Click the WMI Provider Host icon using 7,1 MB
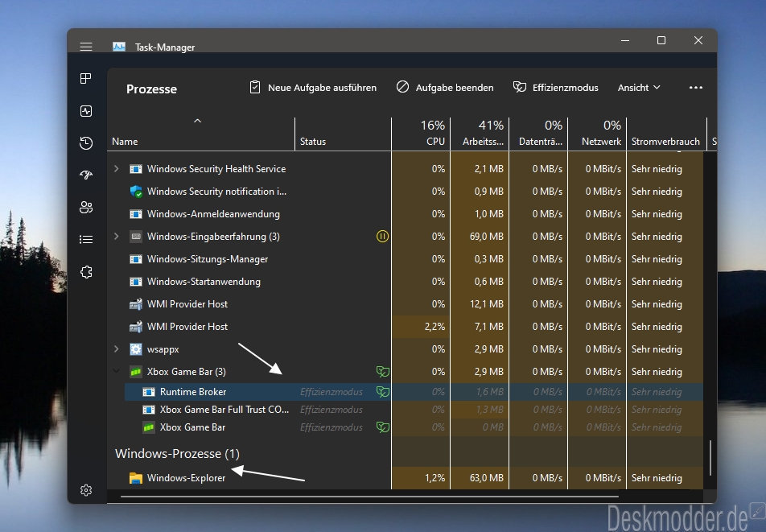This screenshot has height=532, width=766. [136, 326]
